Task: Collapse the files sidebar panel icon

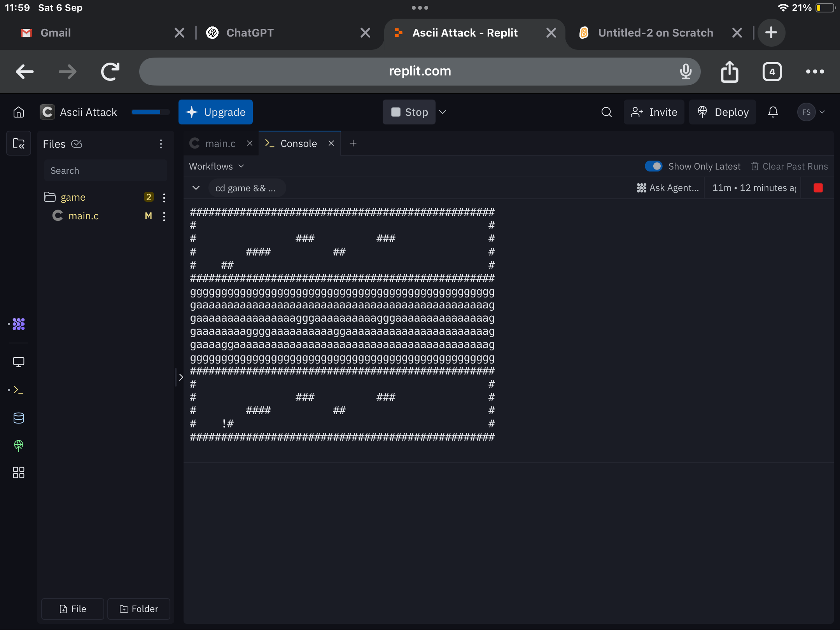Action: [x=18, y=143]
